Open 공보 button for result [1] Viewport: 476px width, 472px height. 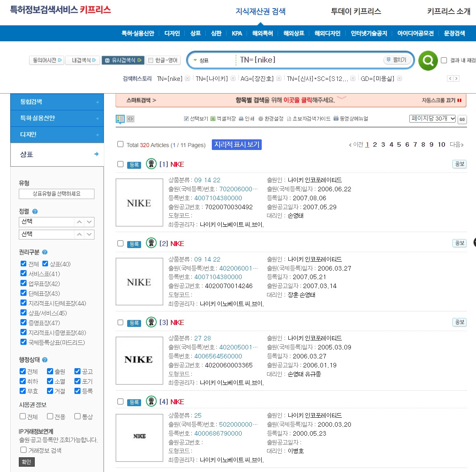click(459, 164)
